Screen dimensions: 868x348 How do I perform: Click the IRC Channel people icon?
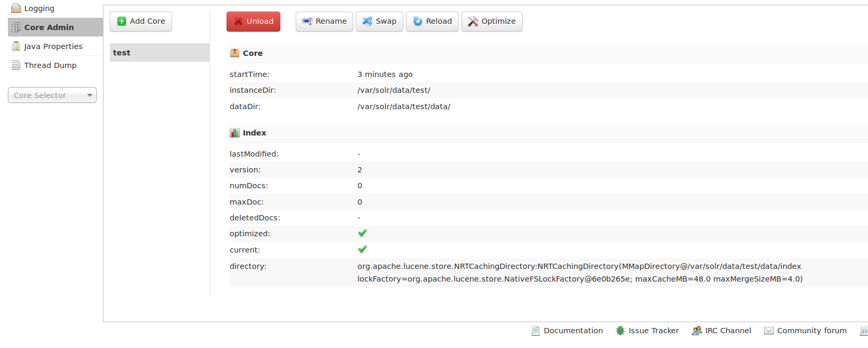coord(697,331)
